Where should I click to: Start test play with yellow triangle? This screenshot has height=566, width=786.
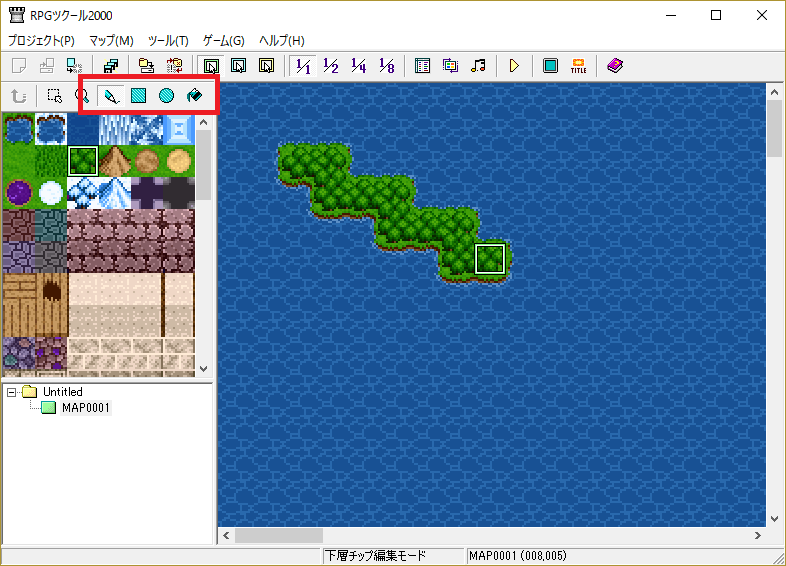pyautogui.click(x=514, y=66)
